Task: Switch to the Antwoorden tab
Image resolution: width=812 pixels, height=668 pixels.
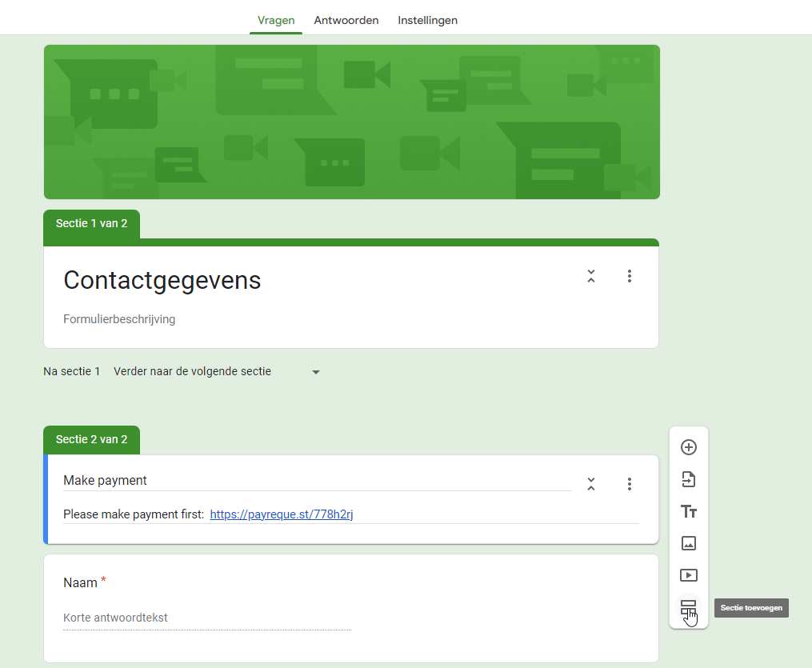Action: pyautogui.click(x=346, y=20)
